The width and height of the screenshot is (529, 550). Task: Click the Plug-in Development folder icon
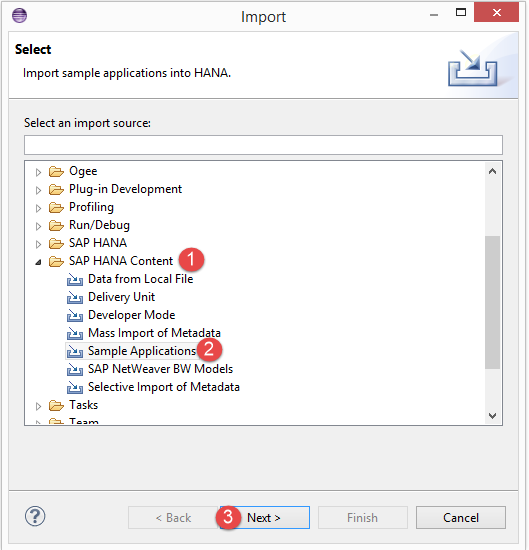pos(56,189)
